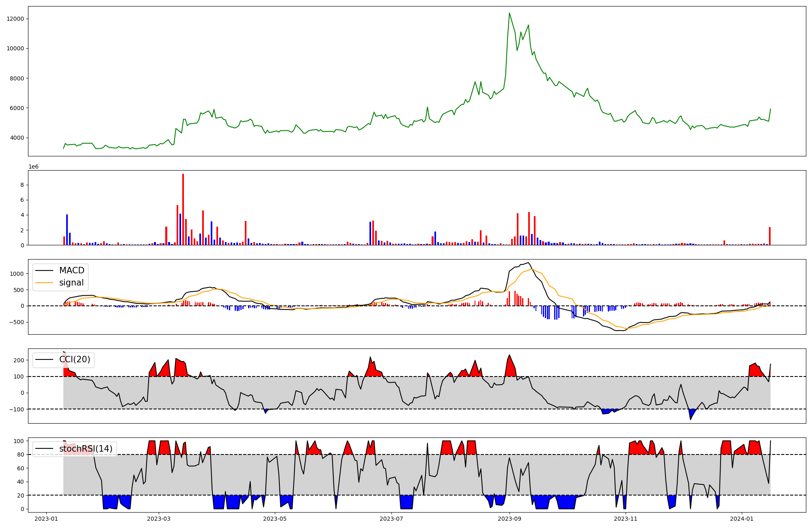Click the signal legend text
Viewport: 812px width, 528px height.
click(71, 283)
